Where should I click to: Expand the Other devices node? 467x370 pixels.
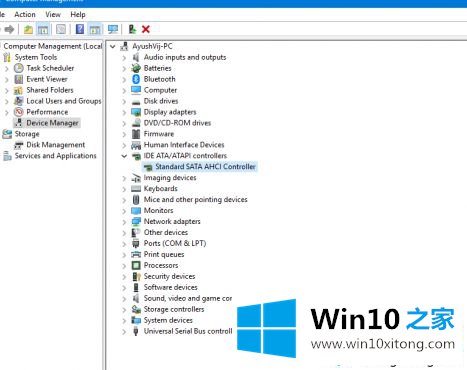[124, 233]
